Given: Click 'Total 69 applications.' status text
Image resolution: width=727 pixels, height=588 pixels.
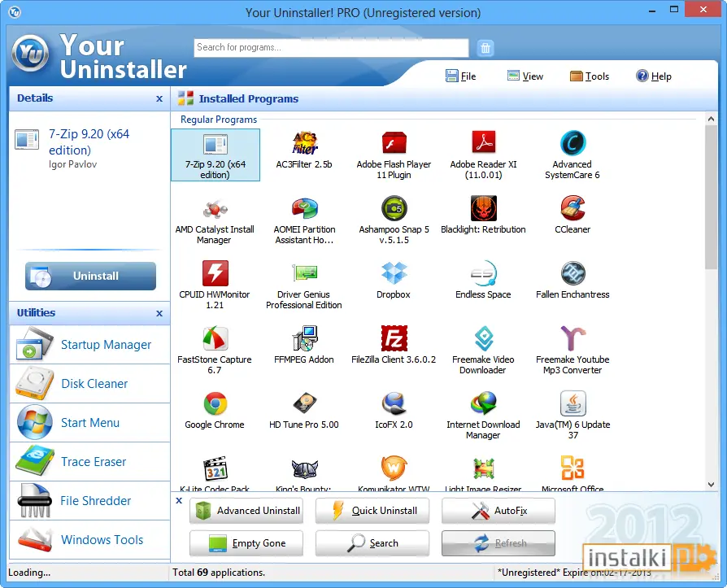Looking at the screenshot, I should [x=219, y=573].
